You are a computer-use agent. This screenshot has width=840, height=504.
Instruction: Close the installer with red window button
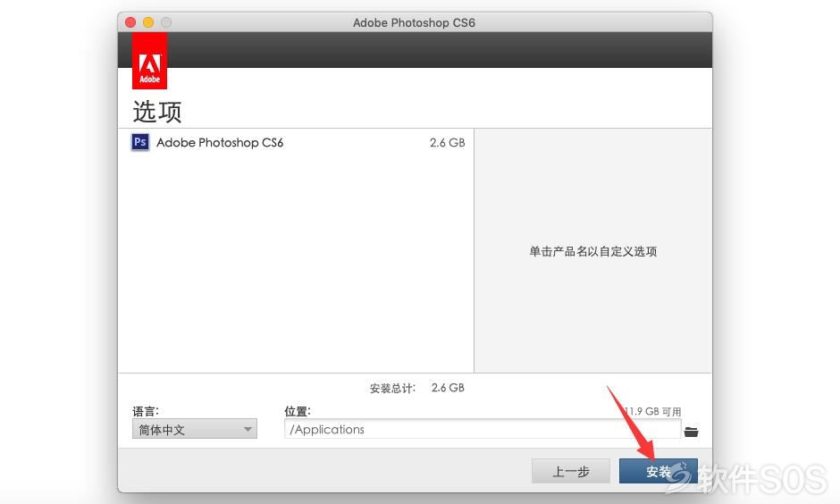coord(130,22)
